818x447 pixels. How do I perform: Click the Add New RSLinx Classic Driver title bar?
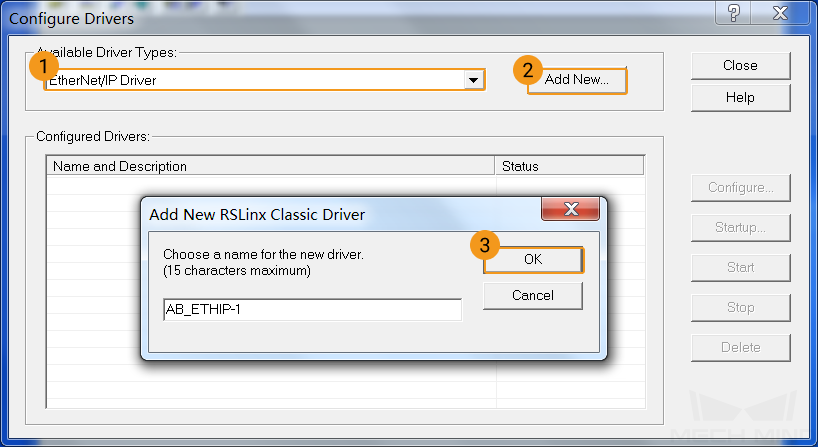tap(342, 214)
